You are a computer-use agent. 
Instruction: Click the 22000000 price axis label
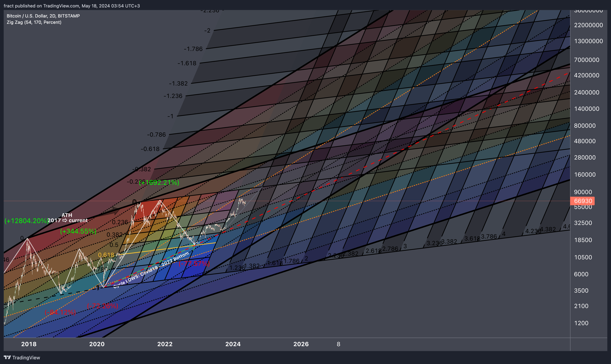click(x=589, y=25)
